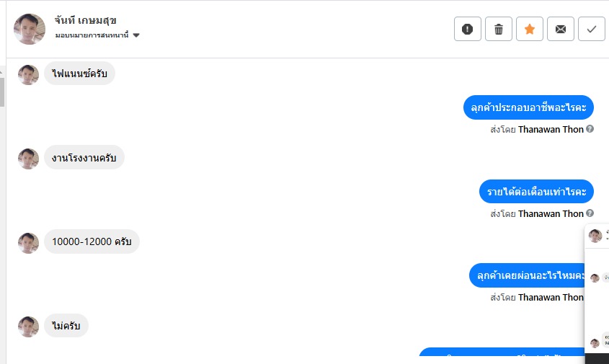Select the message รายได้ต่อเดือนเท่าไรคะ

pyautogui.click(x=535, y=192)
